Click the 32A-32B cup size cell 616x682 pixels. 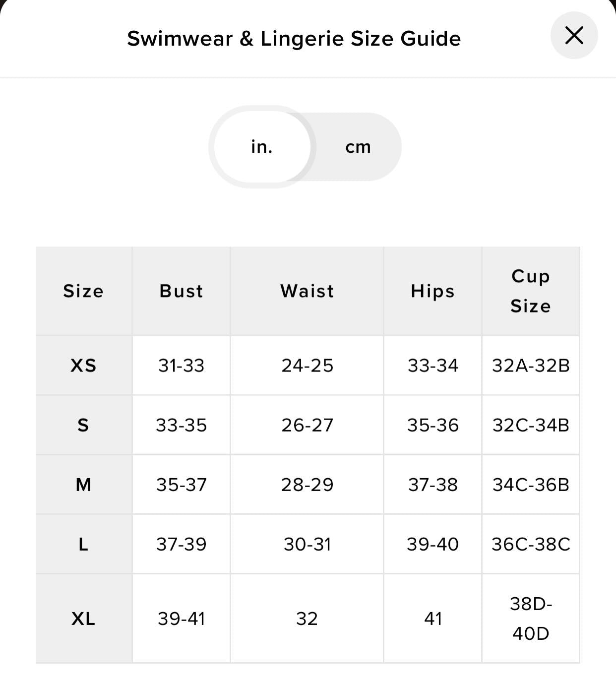click(531, 366)
